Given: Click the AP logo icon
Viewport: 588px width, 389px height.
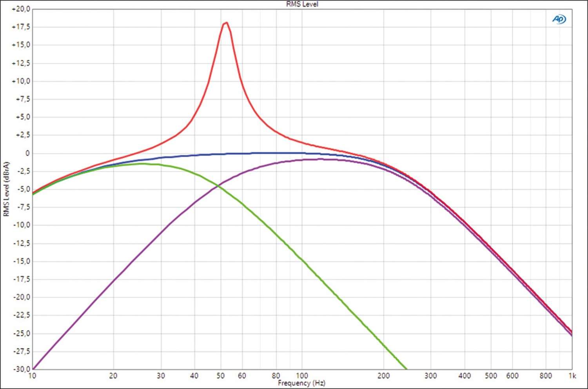Looking at the screenshot, I should click(x=559, y=19).
